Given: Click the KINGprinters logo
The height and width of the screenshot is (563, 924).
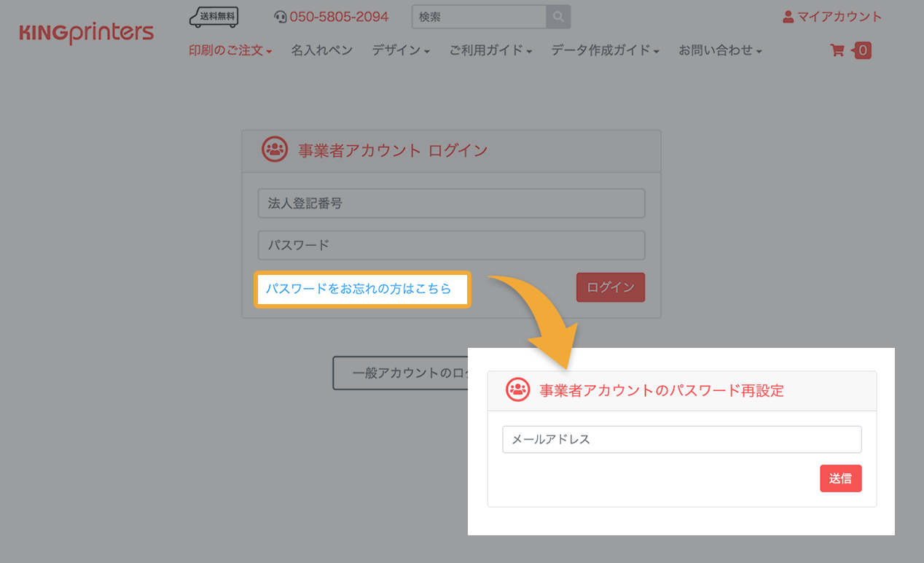Looking at the screenshot, I should 86,33.
